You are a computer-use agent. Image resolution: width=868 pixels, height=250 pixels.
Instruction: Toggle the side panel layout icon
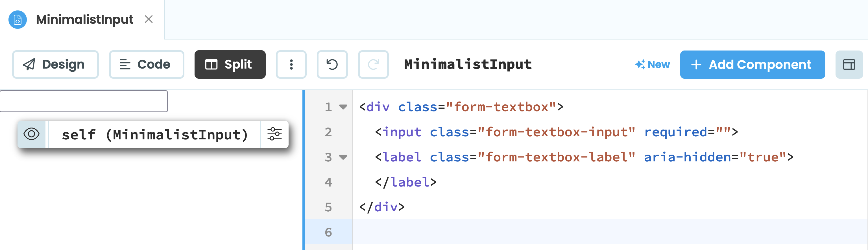click(849, 64)
